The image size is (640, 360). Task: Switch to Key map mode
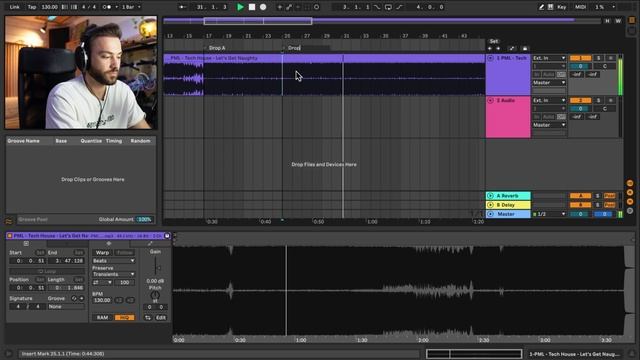pyautogui.click(x=562, y=7)
